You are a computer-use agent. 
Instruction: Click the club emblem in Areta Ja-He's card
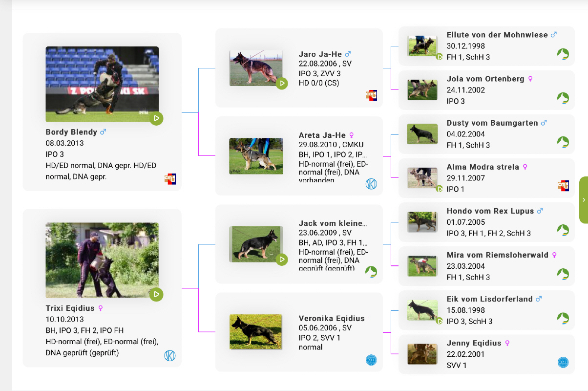(x=371, y=184)
